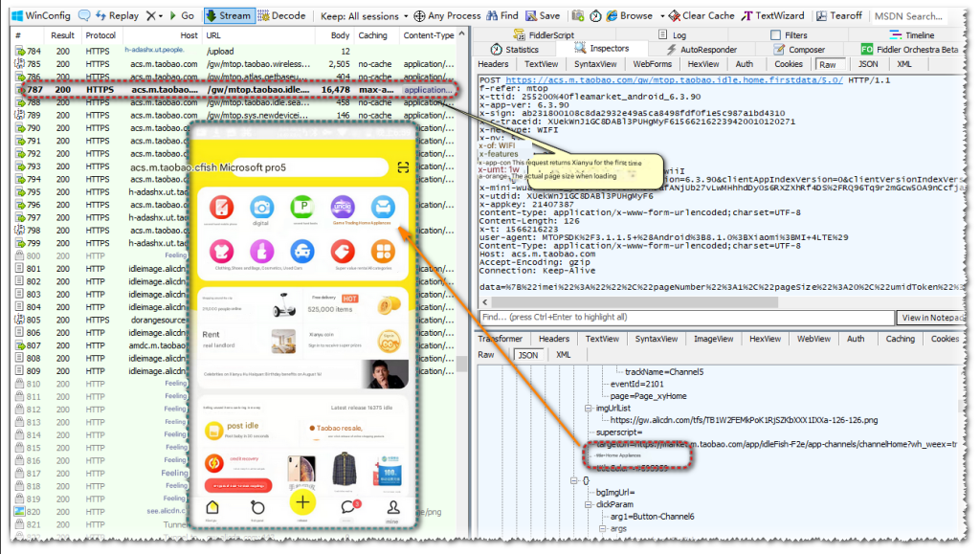Select session 807 with amdc.m.taobao host
This screenshot has width=980, height=554.
tap(235, 345)
